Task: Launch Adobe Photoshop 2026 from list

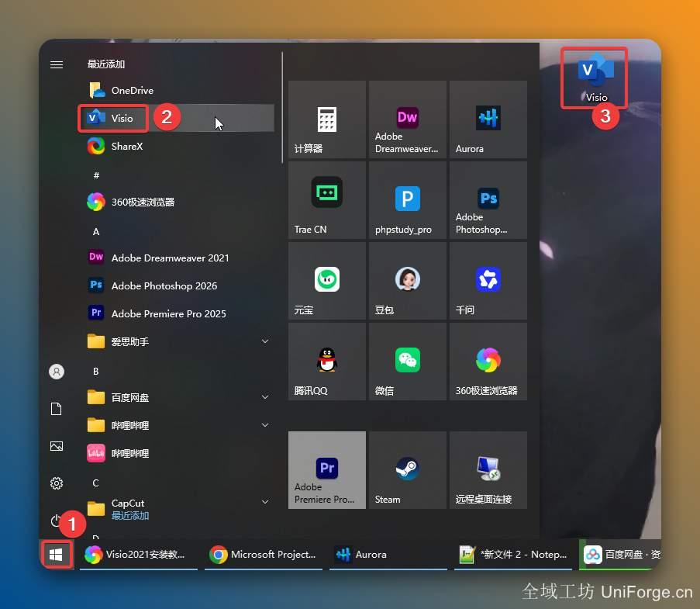Action: point(176,285)
